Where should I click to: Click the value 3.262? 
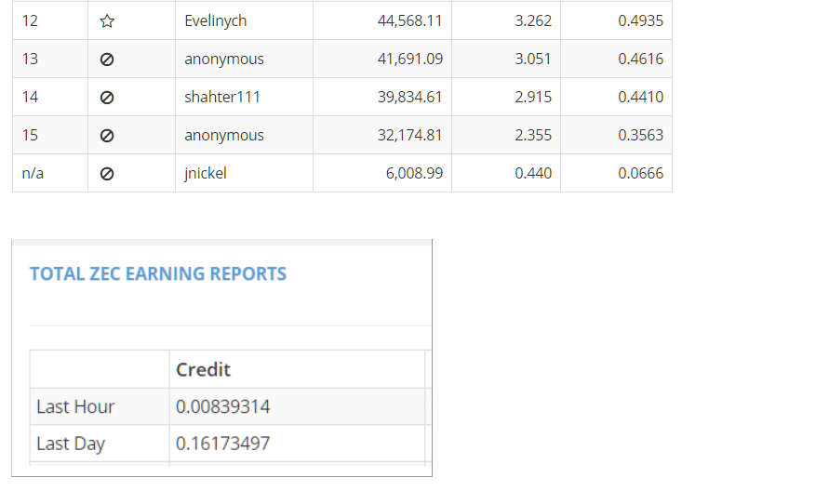coord(533,20)
